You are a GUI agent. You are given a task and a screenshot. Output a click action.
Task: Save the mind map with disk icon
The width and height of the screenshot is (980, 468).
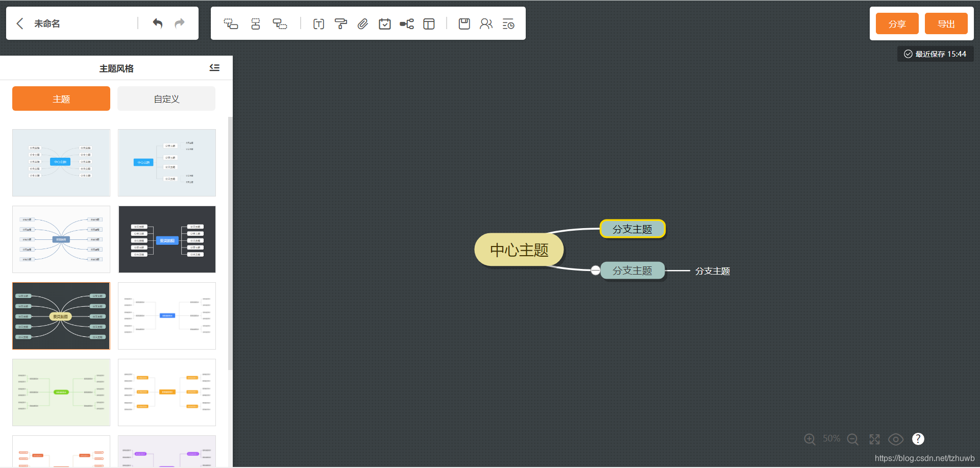tap(464, 24)
